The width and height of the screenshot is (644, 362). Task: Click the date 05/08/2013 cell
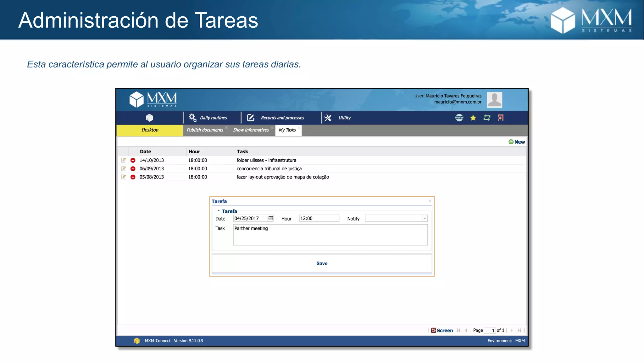pos(152,177)
